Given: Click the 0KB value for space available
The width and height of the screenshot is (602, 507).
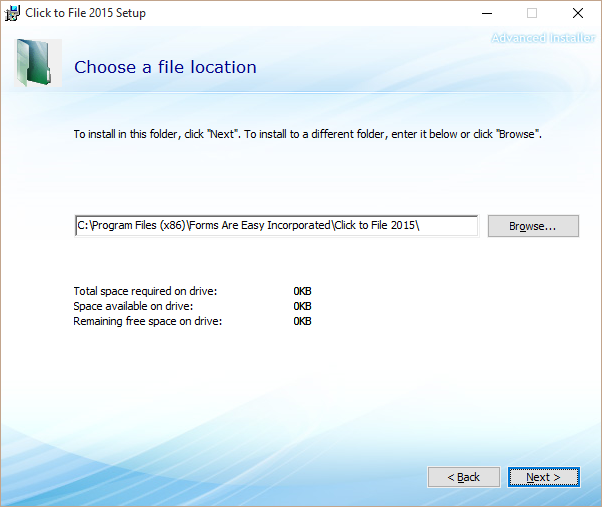Looking at the screenshot, I should coord(302,306).
